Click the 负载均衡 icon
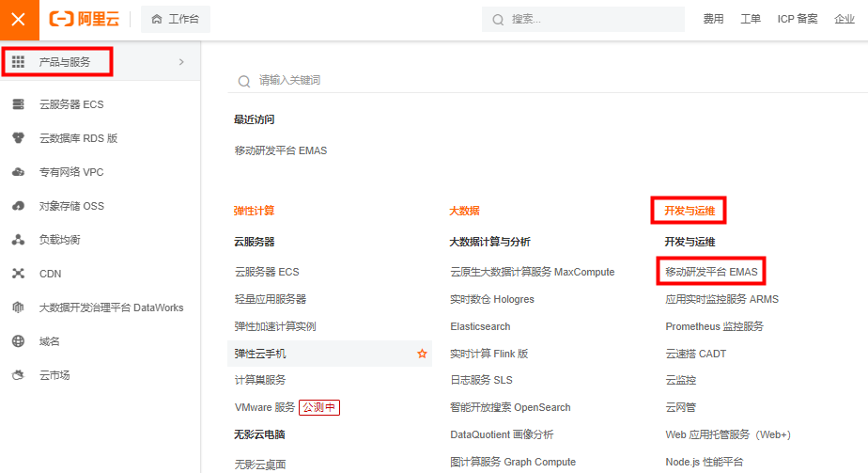 point(18,240)
